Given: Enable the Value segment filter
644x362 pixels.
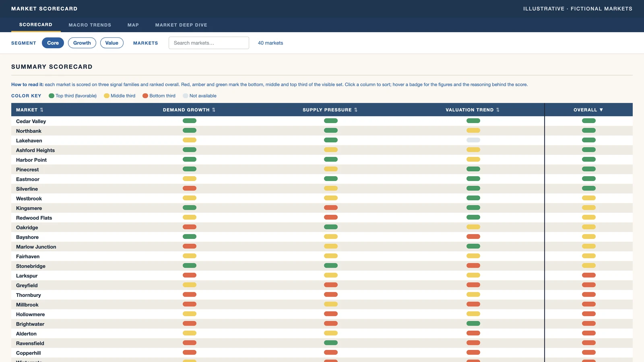Looking at the screenshot, I should [112, 43].
